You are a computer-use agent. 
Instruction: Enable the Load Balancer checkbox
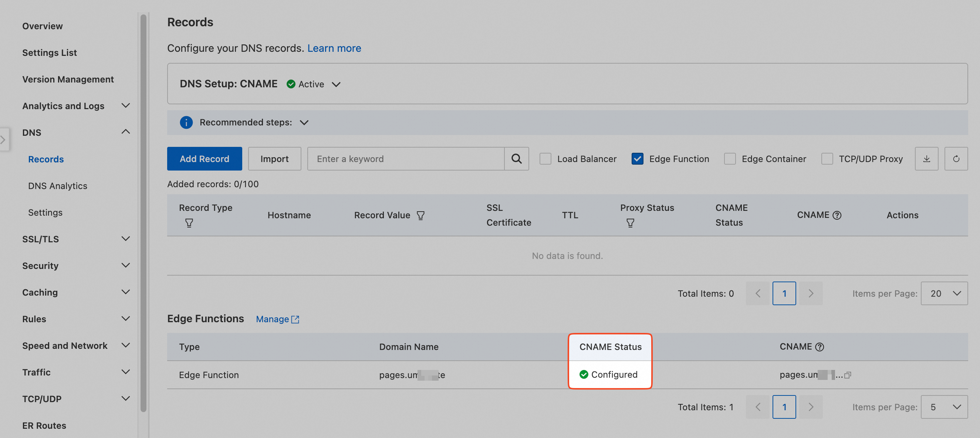tap(545, 159)
